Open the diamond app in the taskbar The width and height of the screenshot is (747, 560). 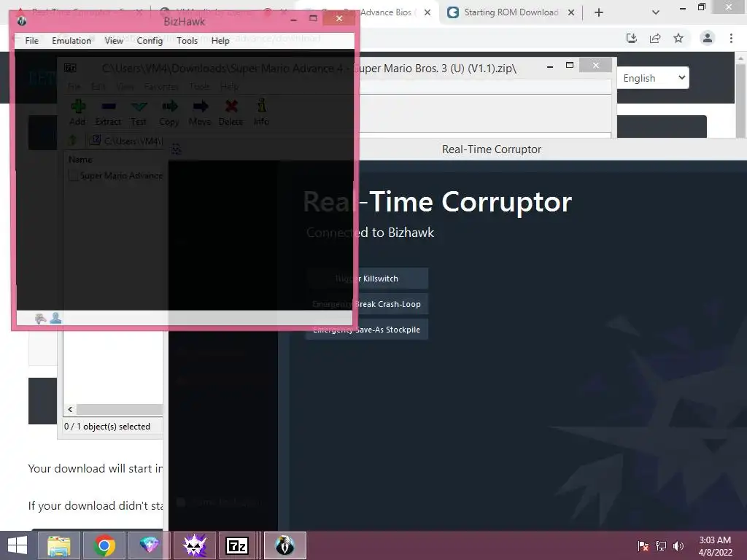tap(149, 545)
